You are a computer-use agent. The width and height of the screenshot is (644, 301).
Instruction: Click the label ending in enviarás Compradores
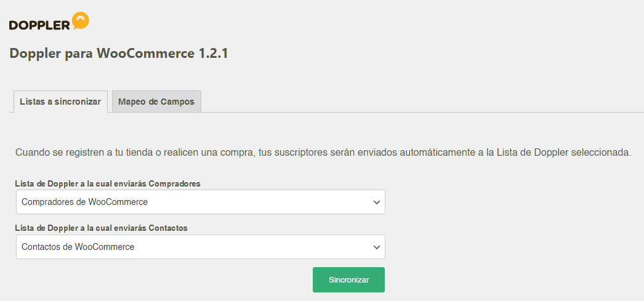coord(108,183)
